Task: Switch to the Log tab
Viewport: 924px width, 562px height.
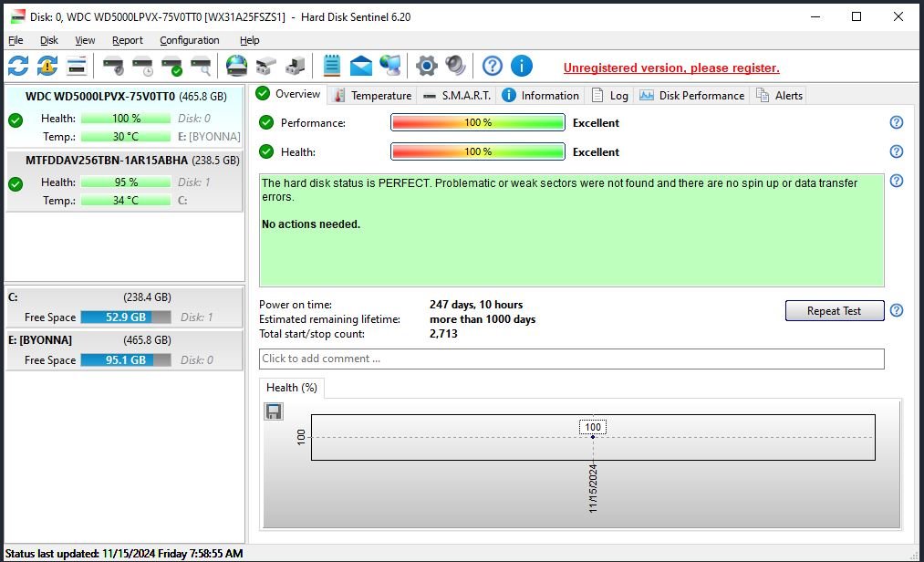Action: (x=610, y=96)
